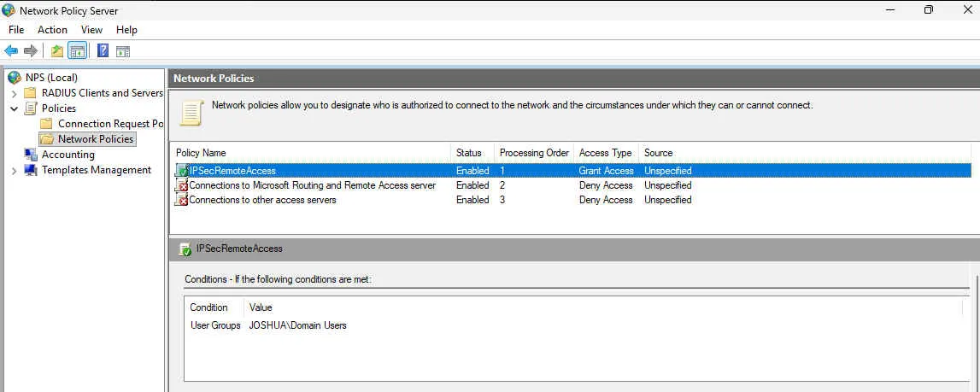Viewport: 980px width, 392px height.
Task: Open the Help toolbar icon
Action: point(103,51)
